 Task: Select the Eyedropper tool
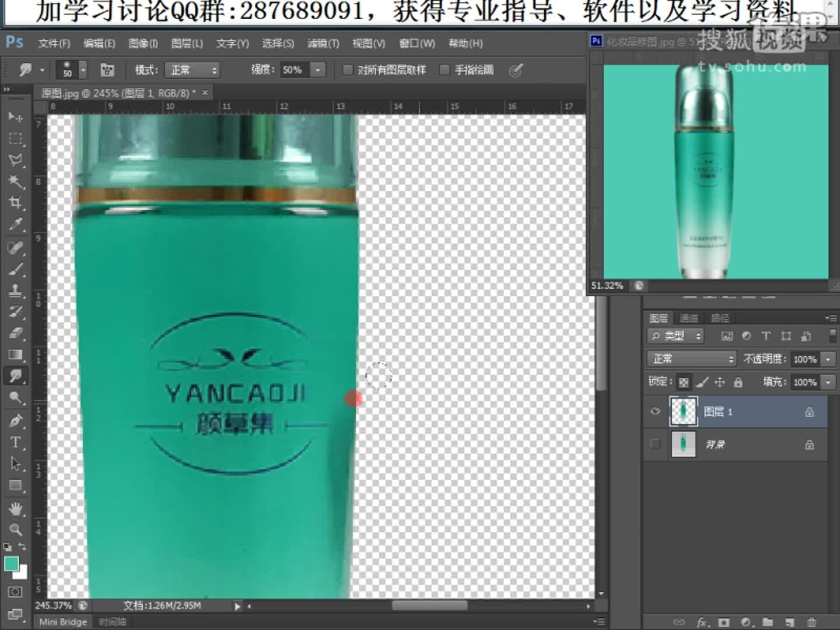tap(15, 225)
